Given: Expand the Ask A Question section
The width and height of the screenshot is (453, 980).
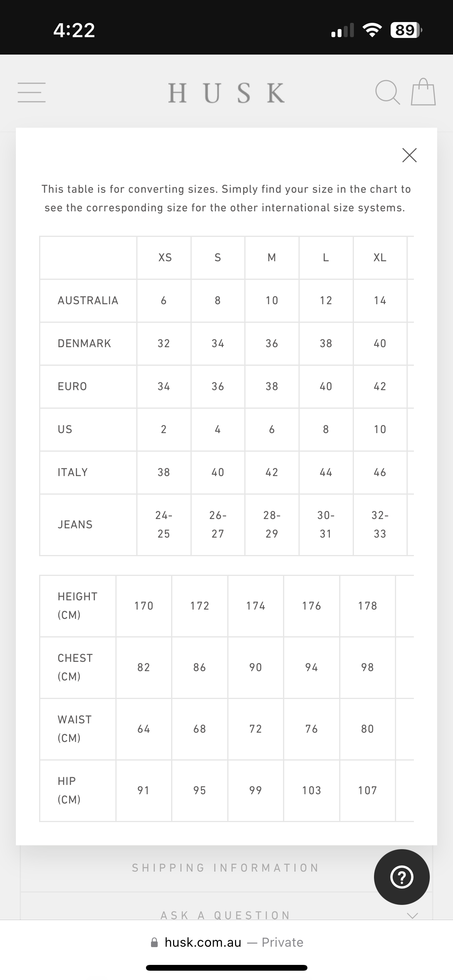Looking at the screenshot, I should pos(226,915).
